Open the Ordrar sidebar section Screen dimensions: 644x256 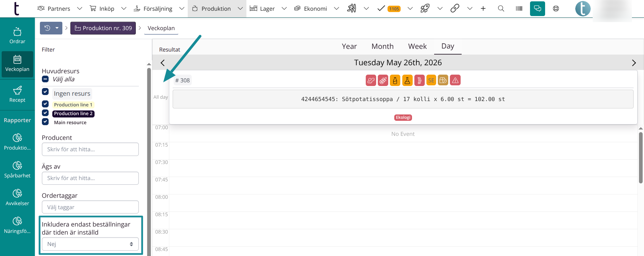17,36
